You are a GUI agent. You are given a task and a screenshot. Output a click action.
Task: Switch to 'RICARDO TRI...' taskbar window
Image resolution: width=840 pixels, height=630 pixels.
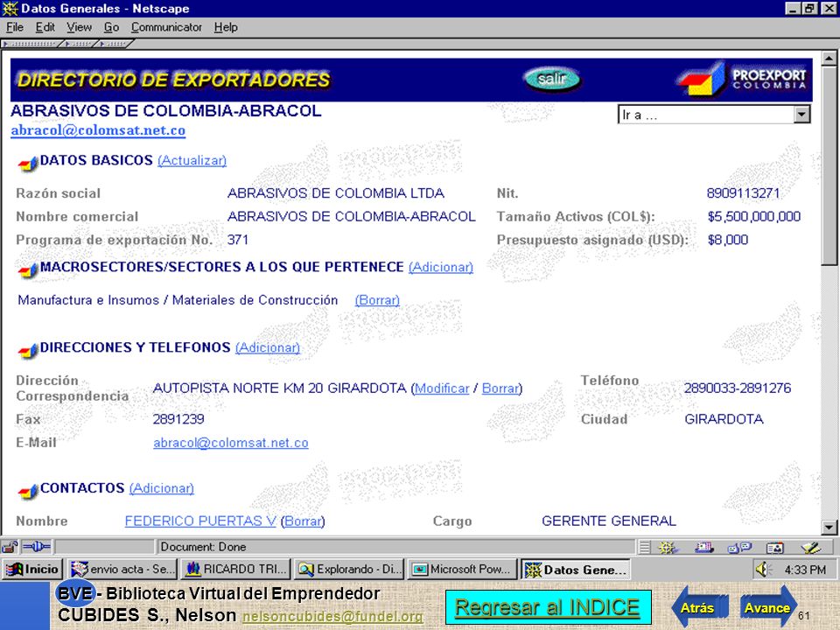(235, 570)
